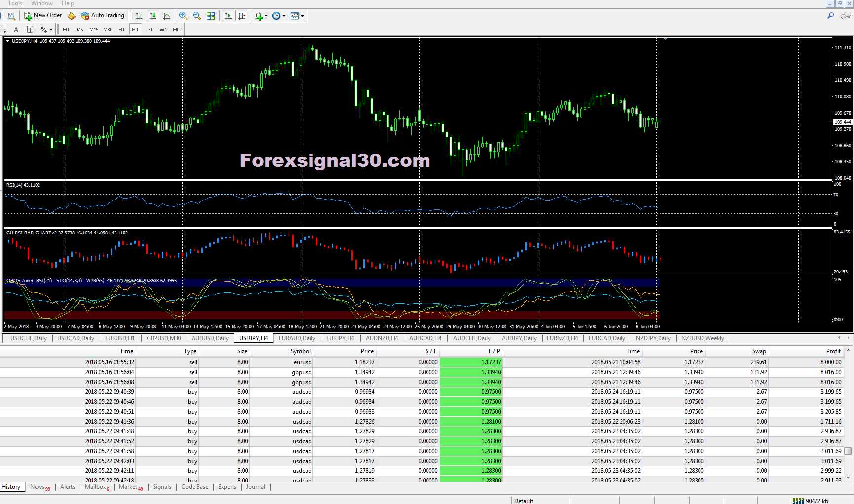854x504 pixels.
Task: Toggle Chart Shift icon
Action: 242,16
